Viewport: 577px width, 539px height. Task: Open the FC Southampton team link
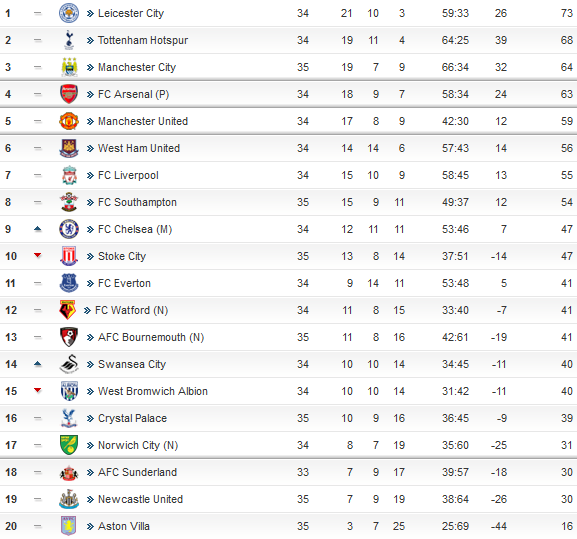tap(137, 202)
